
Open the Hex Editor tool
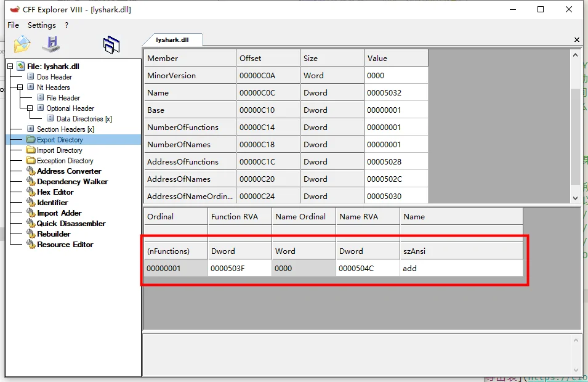point(55,192)
